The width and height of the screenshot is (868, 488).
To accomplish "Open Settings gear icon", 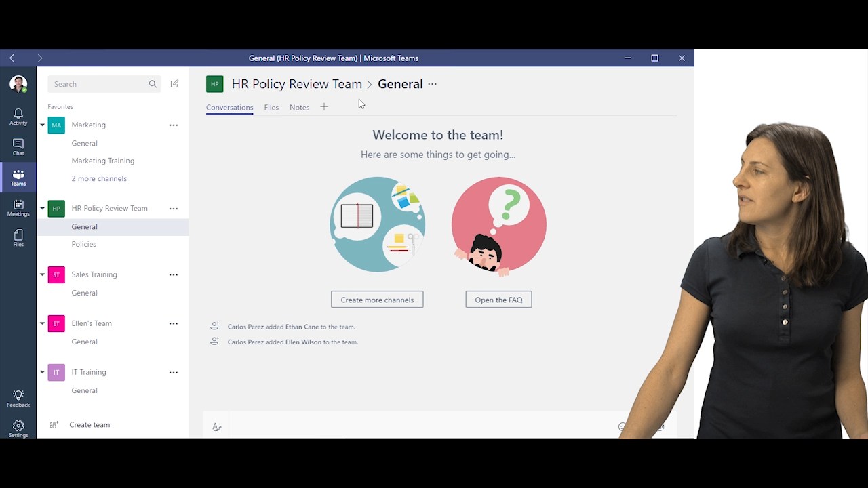I will (18, 428).
